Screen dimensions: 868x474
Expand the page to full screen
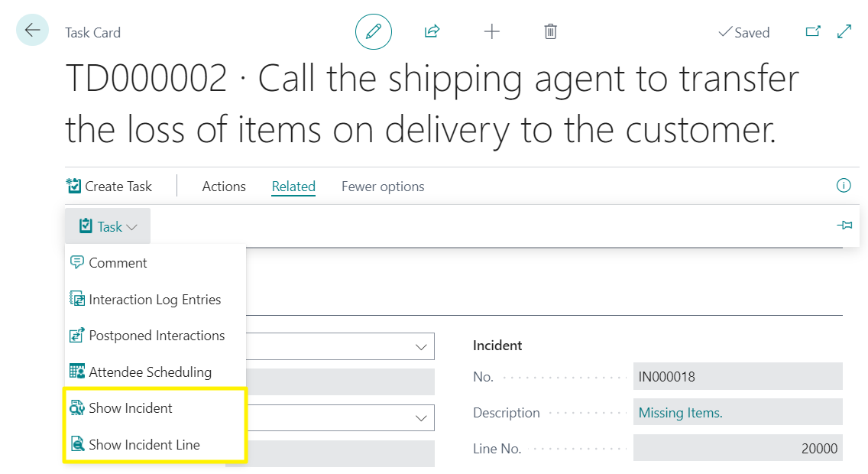point(844,31)
